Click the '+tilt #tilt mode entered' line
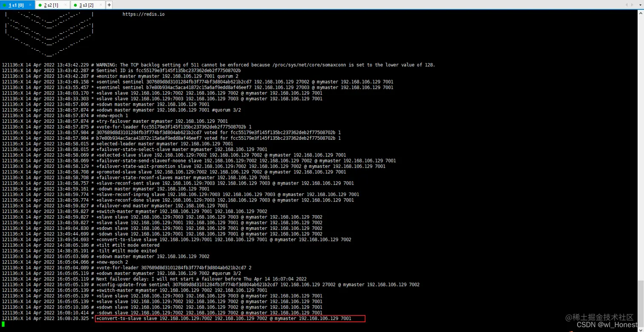644x332 pixels. point(81,245)
